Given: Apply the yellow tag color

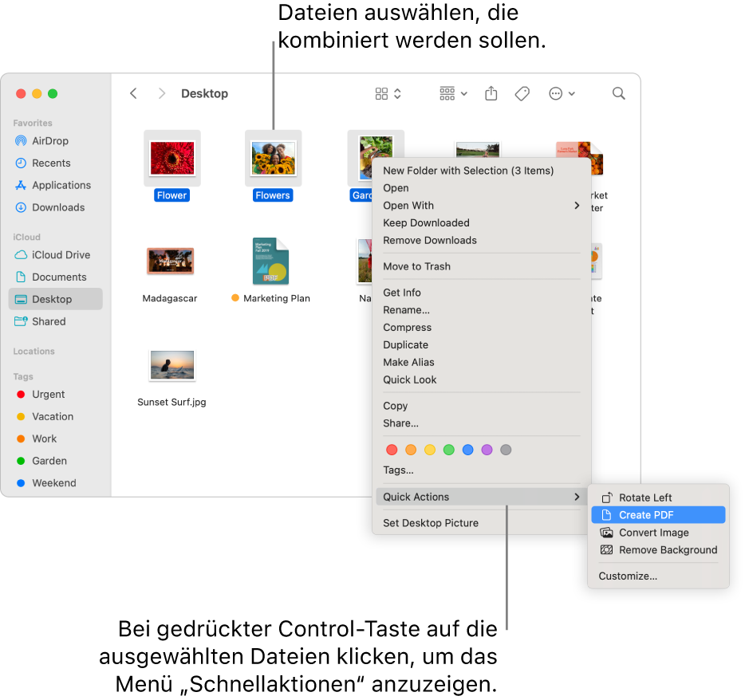Looking at the screenshot, I should (430, 450).
